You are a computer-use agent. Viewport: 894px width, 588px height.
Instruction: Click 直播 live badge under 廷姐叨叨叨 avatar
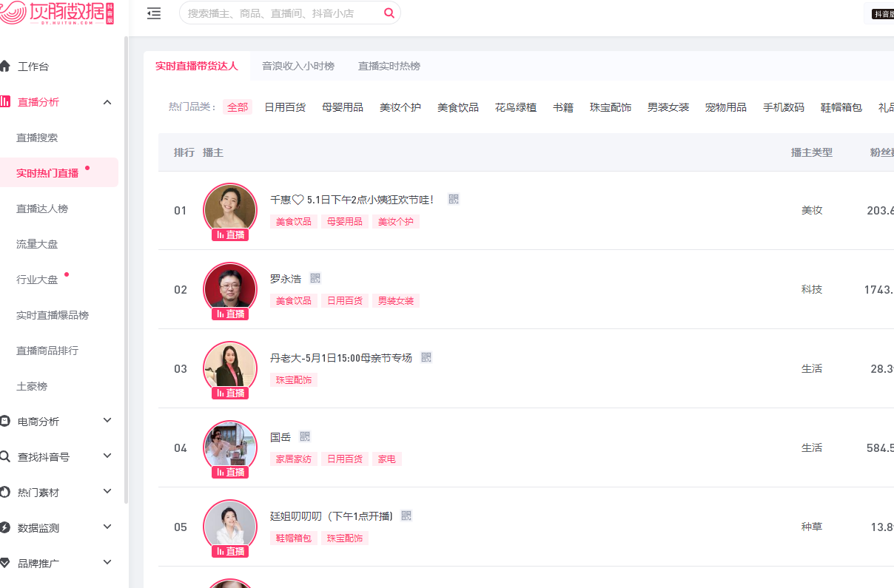coord(230,551)
